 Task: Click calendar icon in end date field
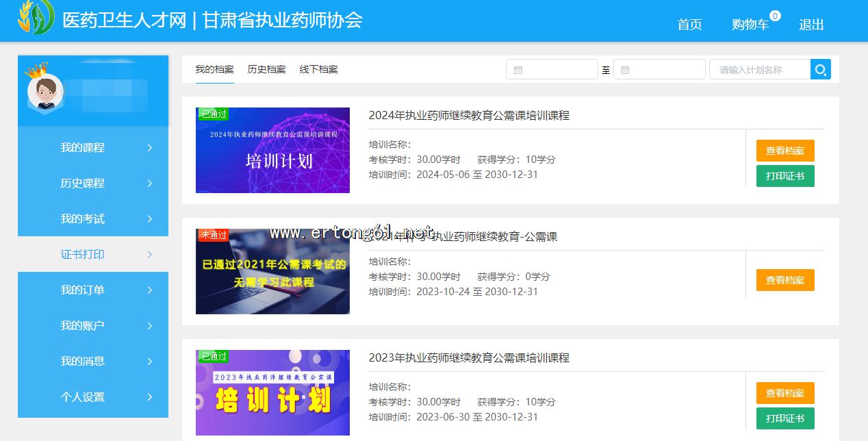(625, 70)
